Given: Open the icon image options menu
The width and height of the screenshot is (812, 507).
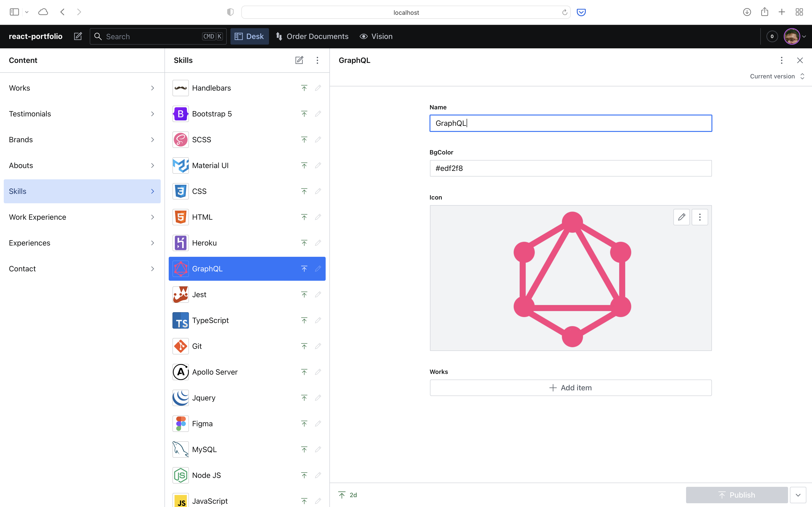Looking at the screenshot, I should click(700, 217).
